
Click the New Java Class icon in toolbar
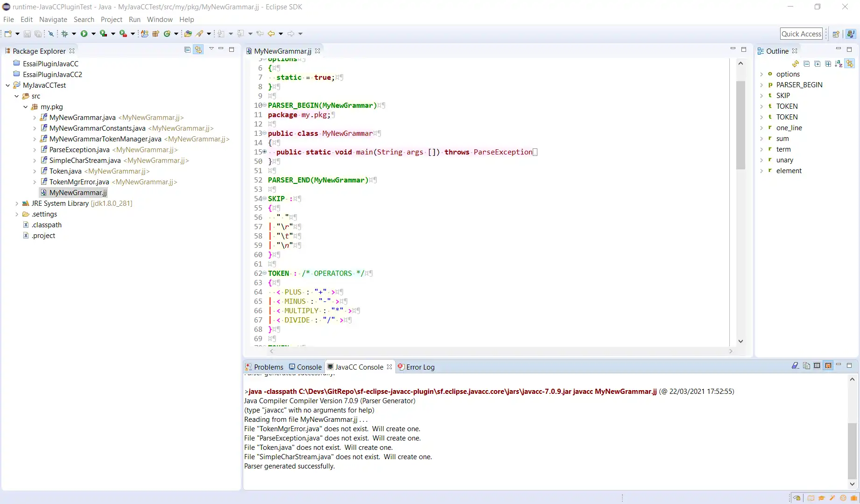tap(167, 34)
